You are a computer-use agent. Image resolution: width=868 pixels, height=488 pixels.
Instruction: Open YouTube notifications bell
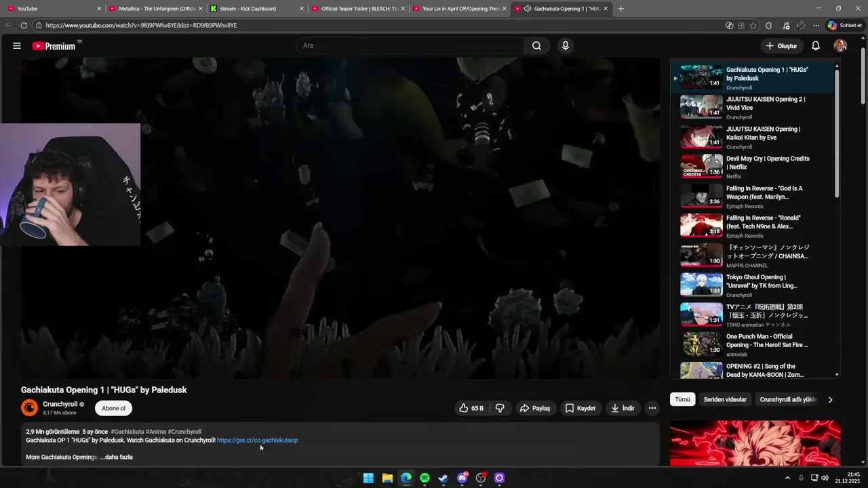816,46
